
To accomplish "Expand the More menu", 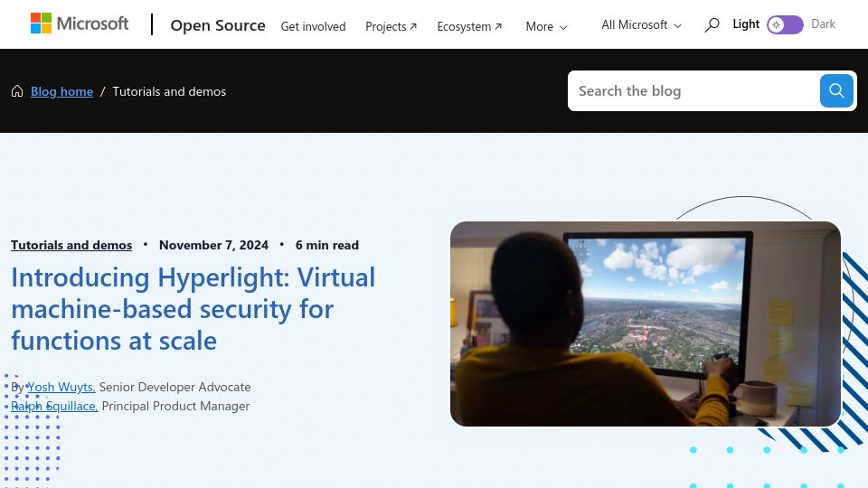I will pos(546,26).
